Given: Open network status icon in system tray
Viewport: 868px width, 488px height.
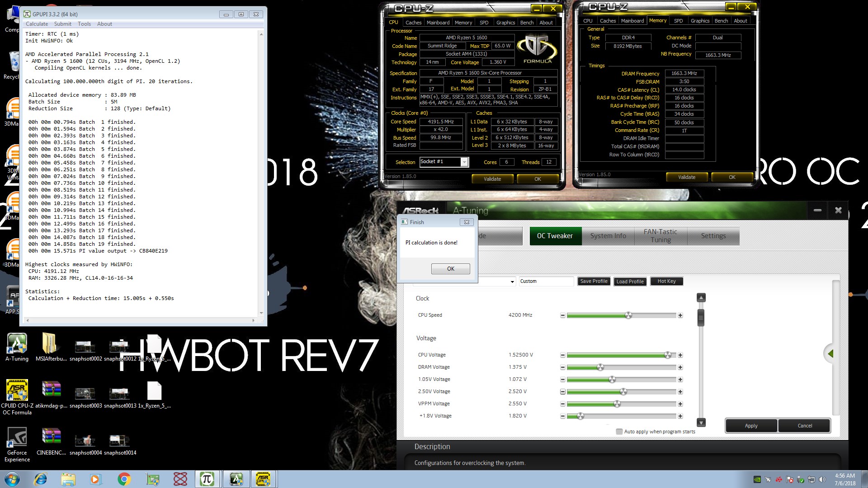Looking at the screenshot, I should 811,479.
